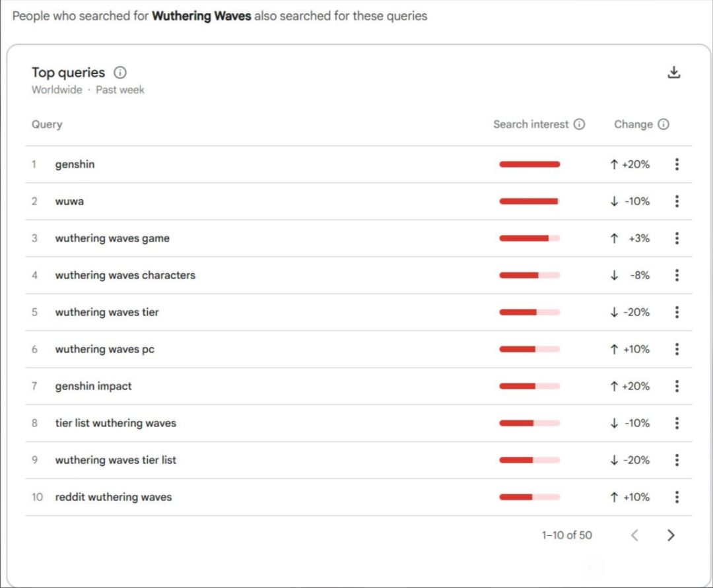This screenshot has width=713, height=588.
Task: Open more options for reddit wuthering waves
Action: click(x=677, y=497)
